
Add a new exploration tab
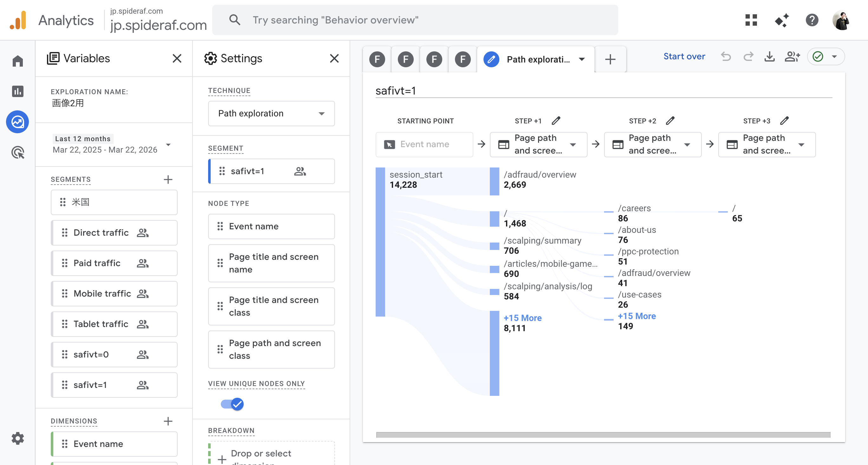[x=610, y=60]
